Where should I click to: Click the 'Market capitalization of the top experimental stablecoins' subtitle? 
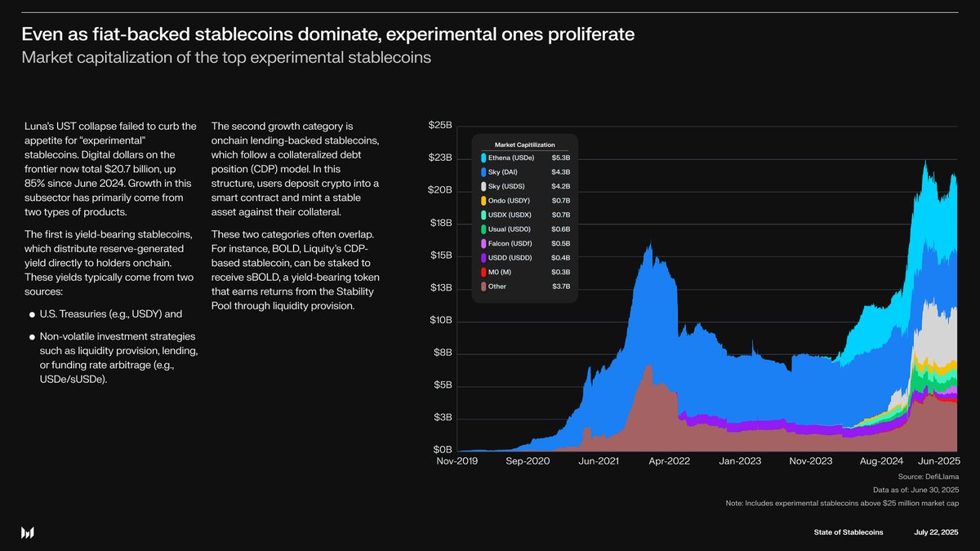point(226,58)
